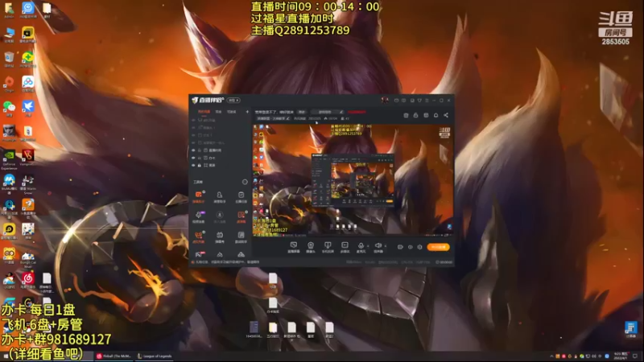This screenshot has width=644, height=362.
Task: Open the document-style tool ending third toolbox row
Action: (241, 237)
